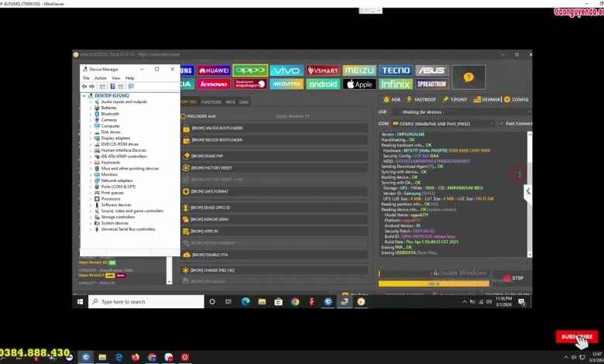Open the USB devices dropdown
The width and height of the screenshot is (604, 364).
462,112
